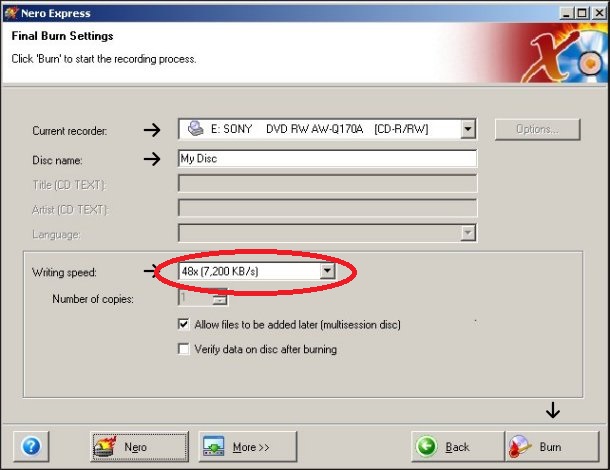This screenshot has height=470, width=610.
Task: Open the Writing speed dropdown arrow
Action: click(328, 271)
